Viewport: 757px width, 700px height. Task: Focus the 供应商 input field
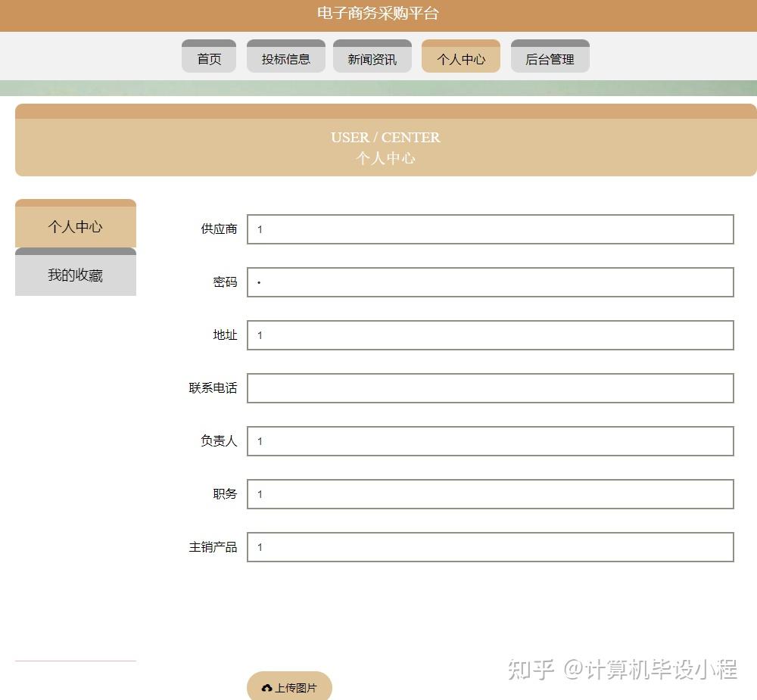(490, 229)
